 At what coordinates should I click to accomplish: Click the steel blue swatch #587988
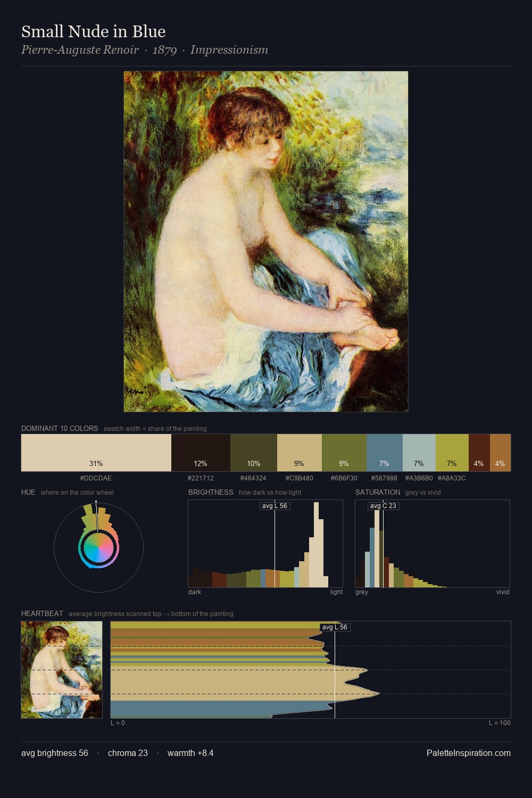[x=385, y=453]
